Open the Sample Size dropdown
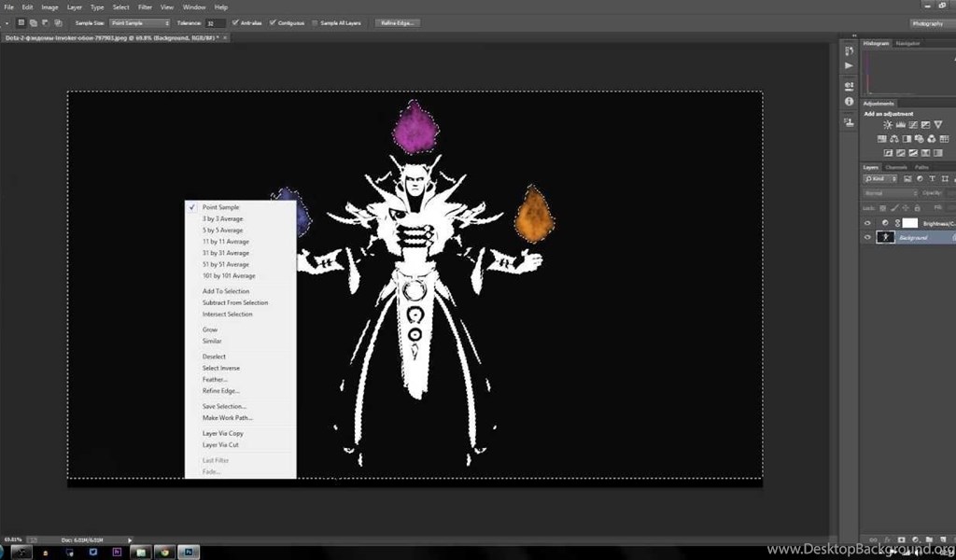Image resolution: width=956 pixels, height=560 pixels. pyautogui.click(x=140, y=23)
